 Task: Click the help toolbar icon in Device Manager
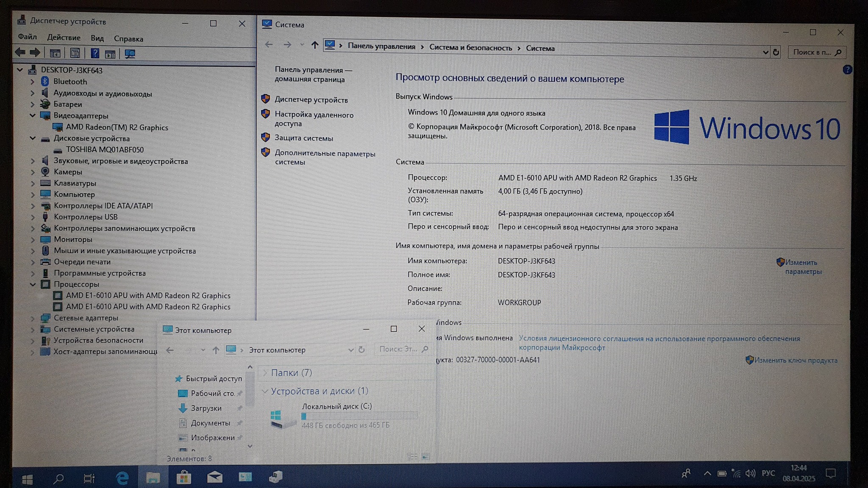point(95,53)
